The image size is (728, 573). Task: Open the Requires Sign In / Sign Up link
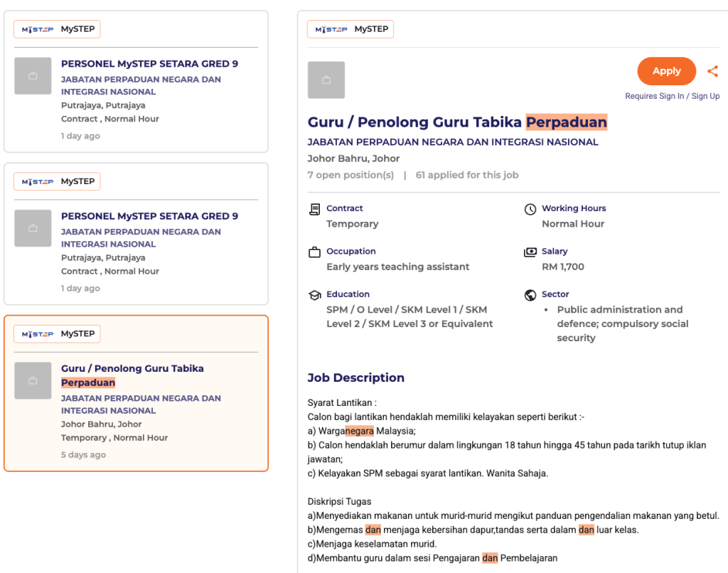point(672,96)
